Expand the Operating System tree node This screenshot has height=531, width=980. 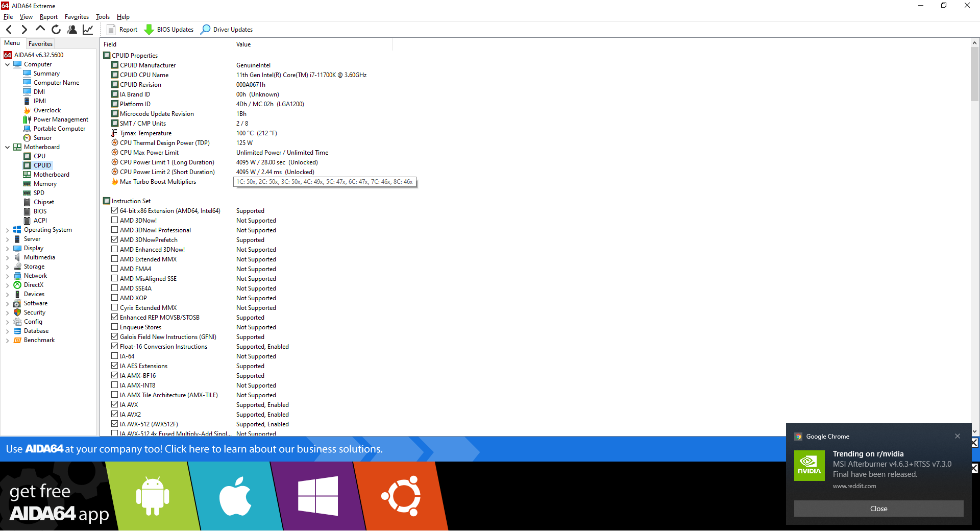coord(8,230)
